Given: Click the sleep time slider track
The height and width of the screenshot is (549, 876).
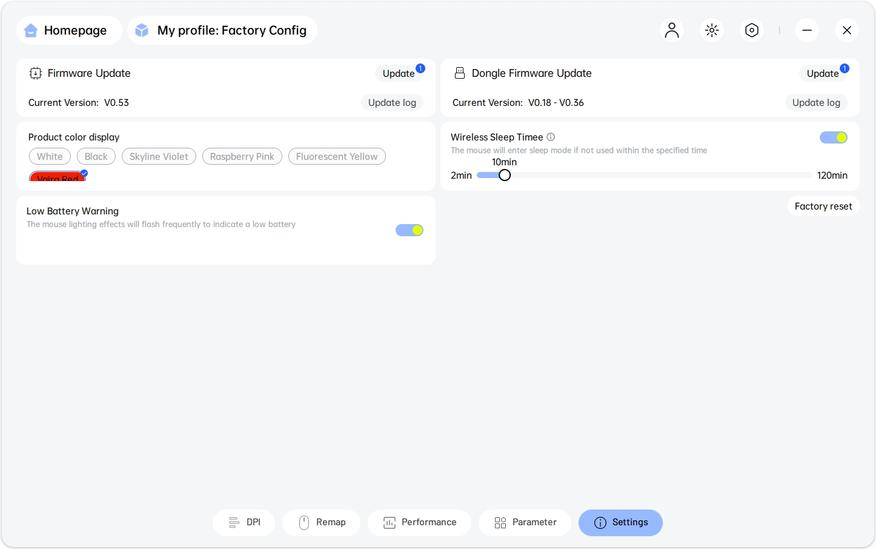Looking at the screenshot, I should pos(660,175).
